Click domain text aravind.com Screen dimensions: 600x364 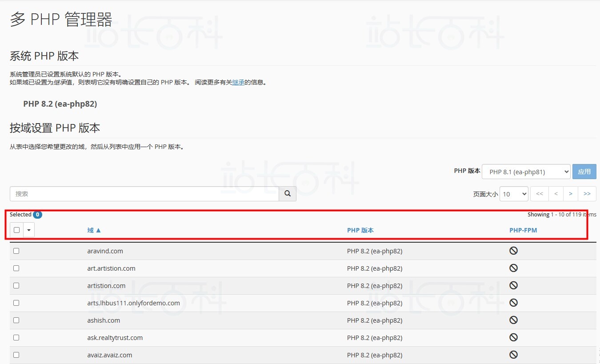click(x=105, y=251)
